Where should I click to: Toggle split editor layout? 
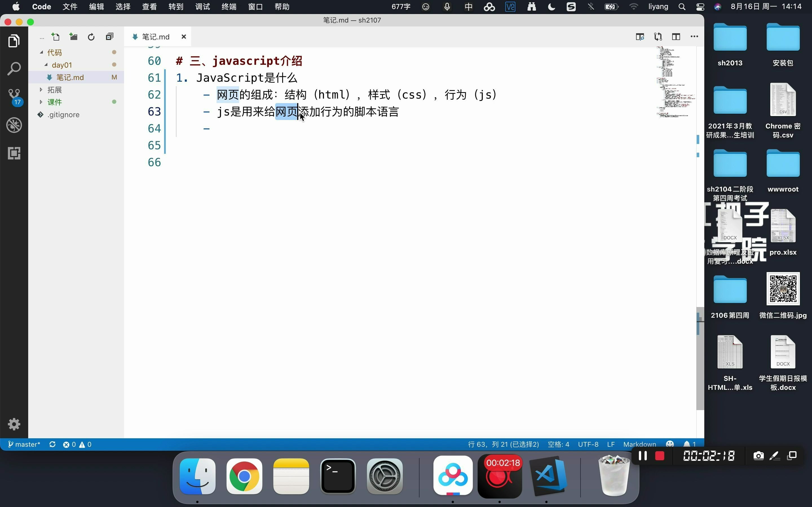click(x=676, y=37)
